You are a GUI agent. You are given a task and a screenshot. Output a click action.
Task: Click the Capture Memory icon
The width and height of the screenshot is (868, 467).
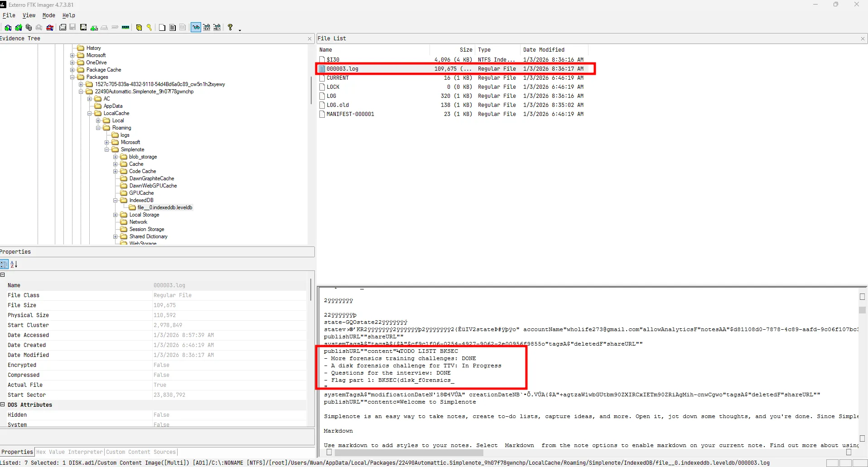[x=125, y=28]
